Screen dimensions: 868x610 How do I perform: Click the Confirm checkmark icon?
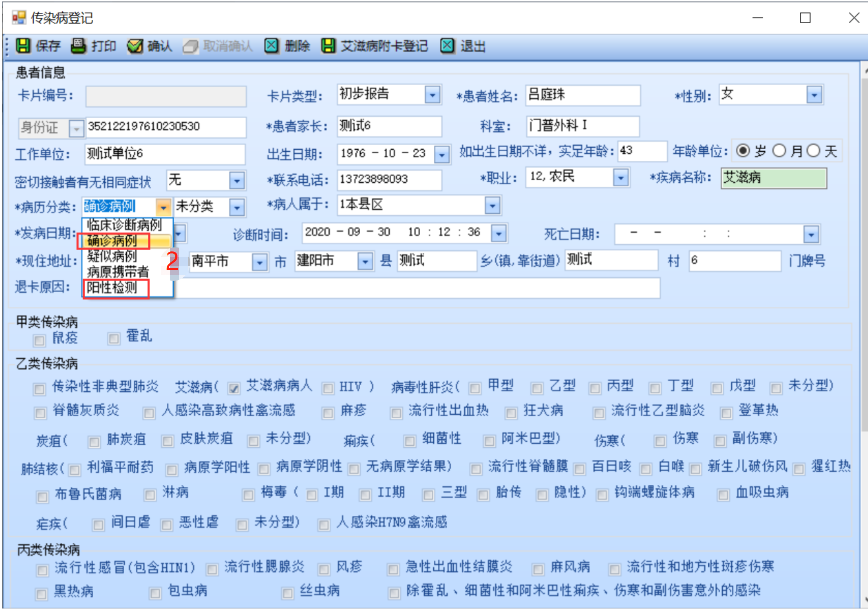click(x=135, y=46)
